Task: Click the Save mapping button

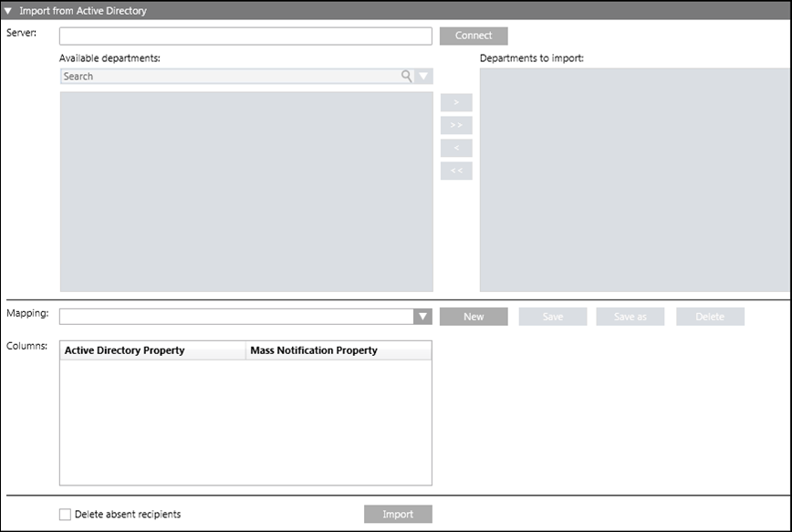Action: point(553,317)
